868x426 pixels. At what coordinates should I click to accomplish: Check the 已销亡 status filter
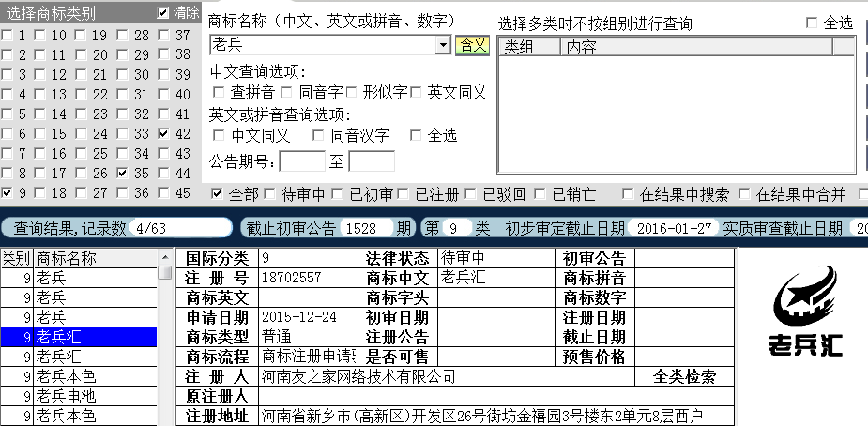coord(540,193)
